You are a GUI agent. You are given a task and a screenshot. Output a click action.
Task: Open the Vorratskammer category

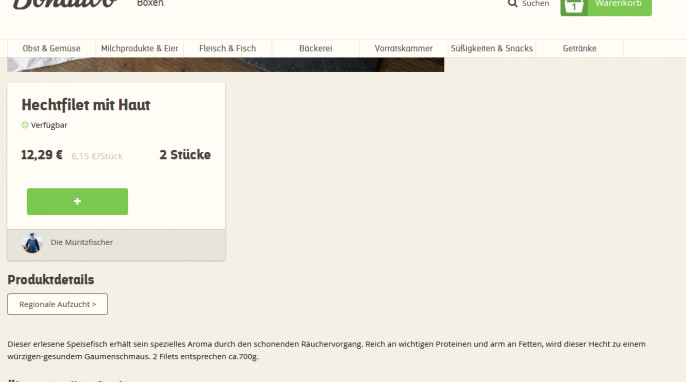pyautogui.click(x=404, y=48)
